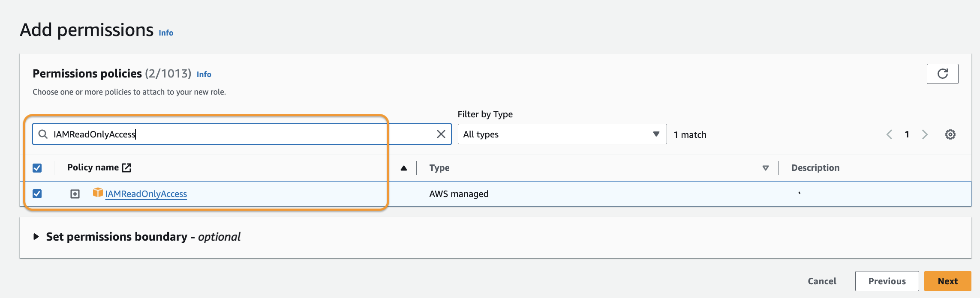Viewport: 980px width, 298px height.
Task: Toggle the select-all policies checkbox
Action: coord(37,168)
